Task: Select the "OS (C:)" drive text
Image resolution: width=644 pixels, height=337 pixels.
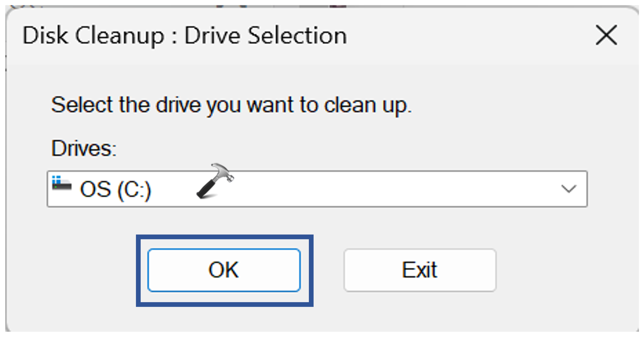Action: pos(116,189)
